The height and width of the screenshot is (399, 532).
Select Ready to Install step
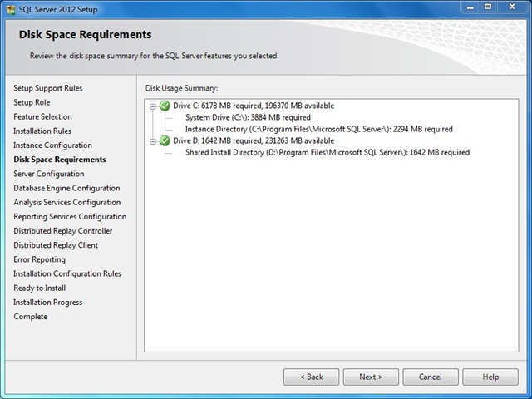[x=40, y=288]
